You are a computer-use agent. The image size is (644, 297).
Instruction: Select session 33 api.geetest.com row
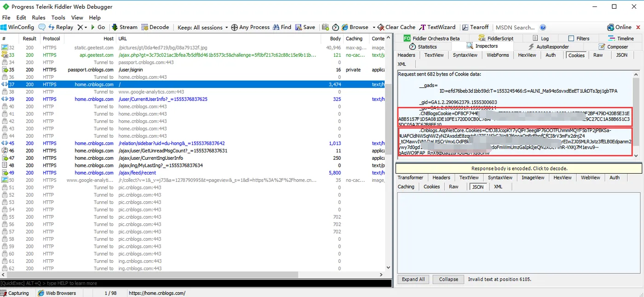click(x=193, y=55)
